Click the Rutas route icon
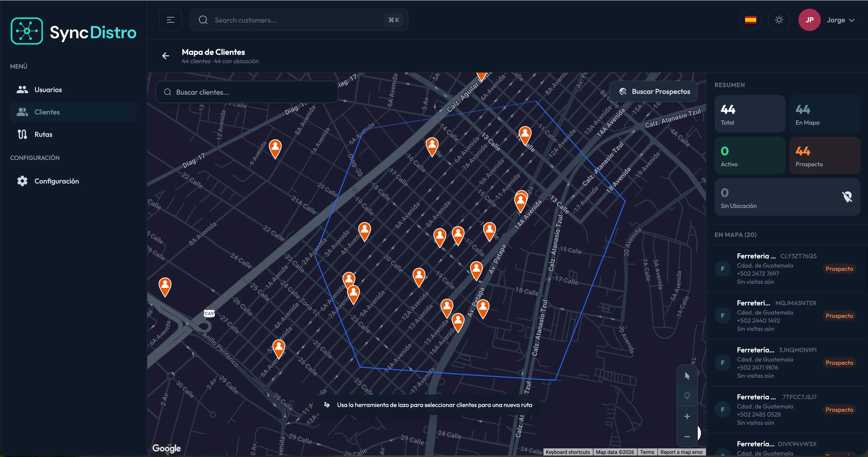This screenshot has height=457, width=868. click(22, 134)
